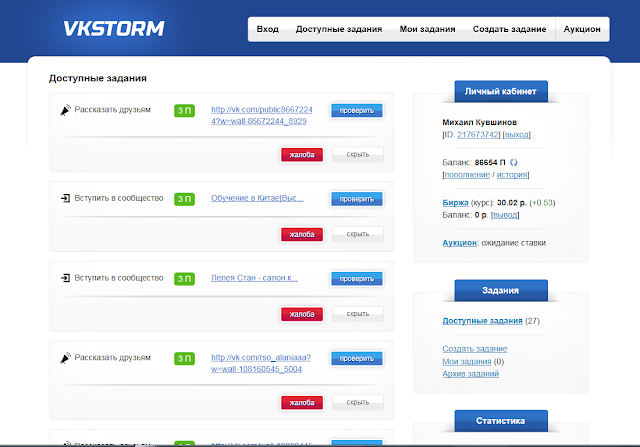
Task: Click the balance value 86654 П
Action: tap(490, 162)
